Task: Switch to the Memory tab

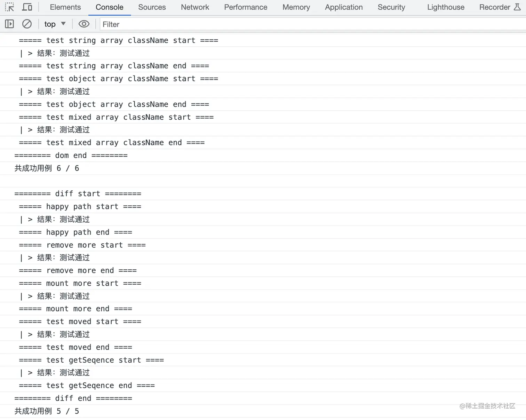Action: (296, 7)
